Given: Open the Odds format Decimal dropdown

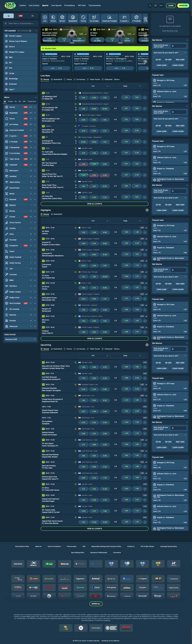Looking at the screenshot, I should [20, 339].
